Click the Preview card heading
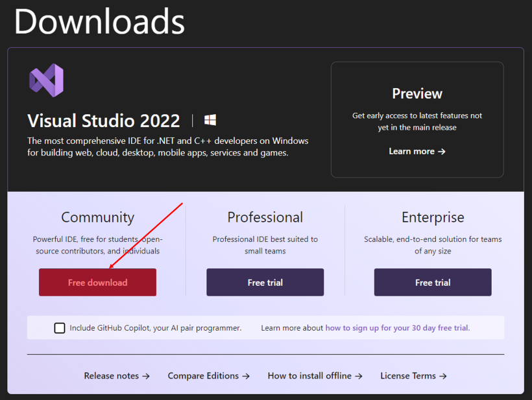The height and width of the screenshot is (400, 532). point(417,93)
